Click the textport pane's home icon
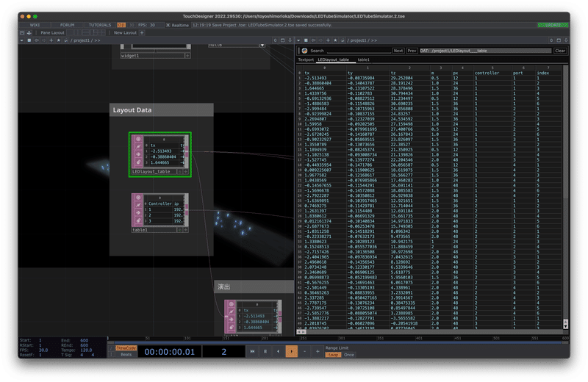The image size is (588, 382). [306, 40]
